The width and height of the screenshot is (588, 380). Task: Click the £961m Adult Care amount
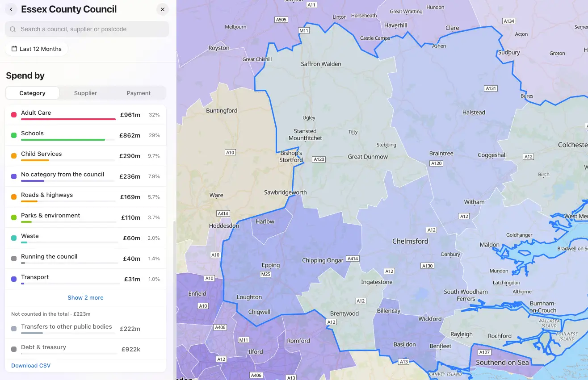(130, 115)
